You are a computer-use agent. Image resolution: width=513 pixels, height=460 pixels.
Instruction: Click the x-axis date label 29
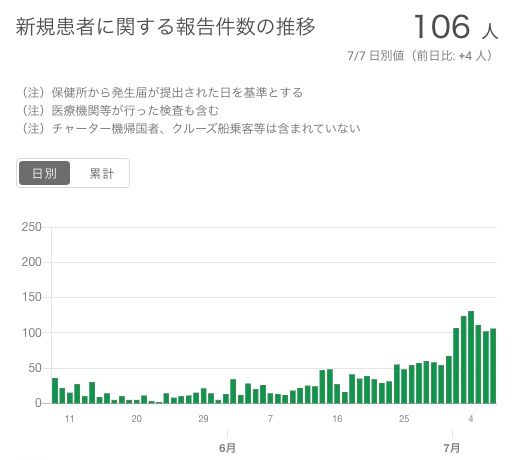[x=203, y=419]
